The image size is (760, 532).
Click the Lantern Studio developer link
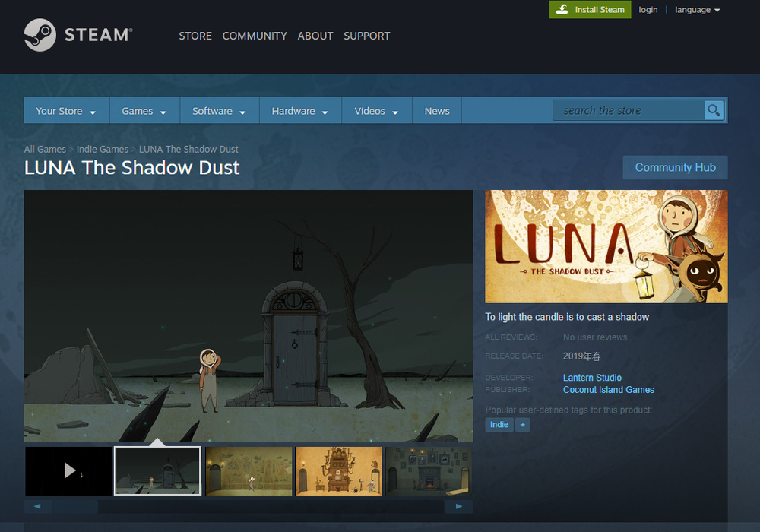pos(592,378)
